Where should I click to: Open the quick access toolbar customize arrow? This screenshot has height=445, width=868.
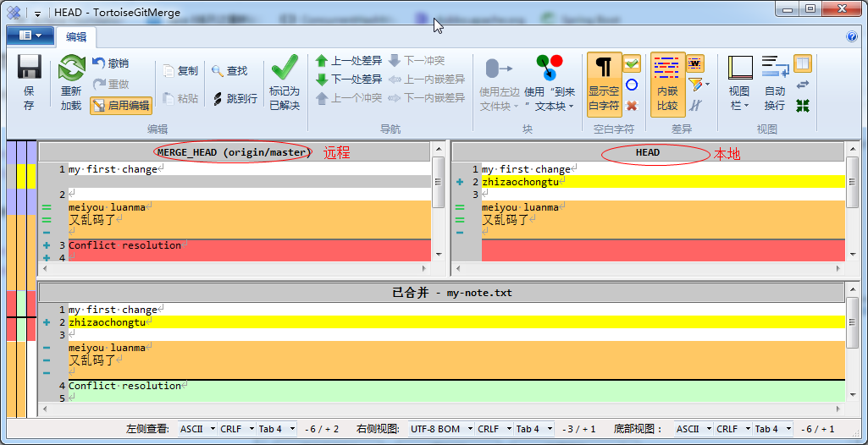click(37, 14)
